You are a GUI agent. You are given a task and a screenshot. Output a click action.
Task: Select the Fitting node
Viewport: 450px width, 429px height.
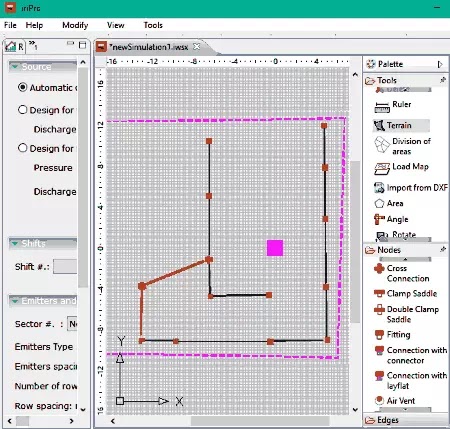[392, 334]
